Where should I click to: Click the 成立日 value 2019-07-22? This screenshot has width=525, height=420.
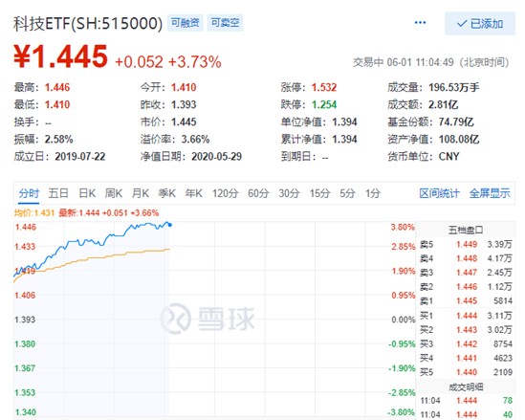(x=80, y=156)
